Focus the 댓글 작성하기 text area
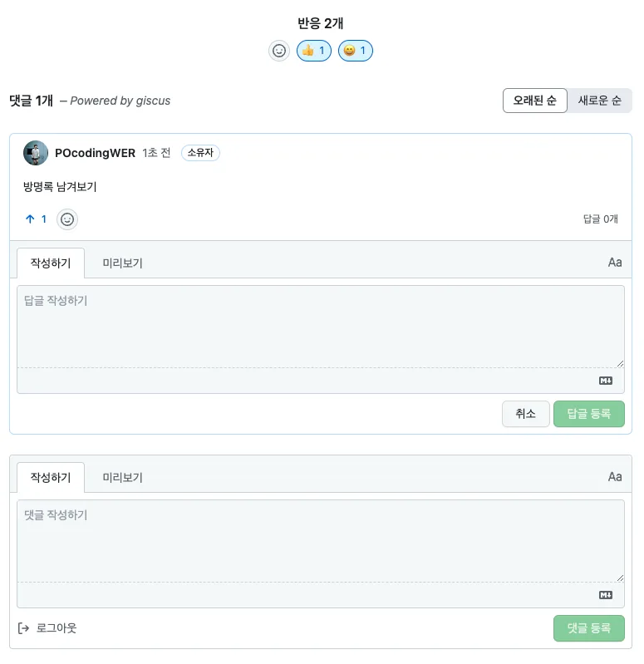 pyautogui.click(x=321, y=541)
